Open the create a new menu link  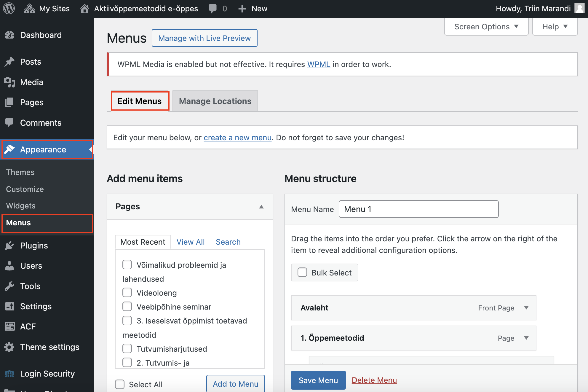coord(237,138)
